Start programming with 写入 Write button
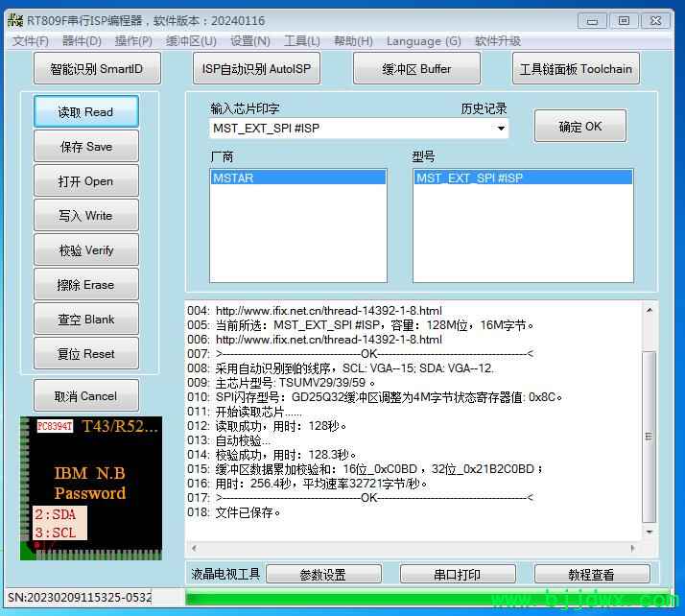The image size is (685, 616). pos(85,216)
